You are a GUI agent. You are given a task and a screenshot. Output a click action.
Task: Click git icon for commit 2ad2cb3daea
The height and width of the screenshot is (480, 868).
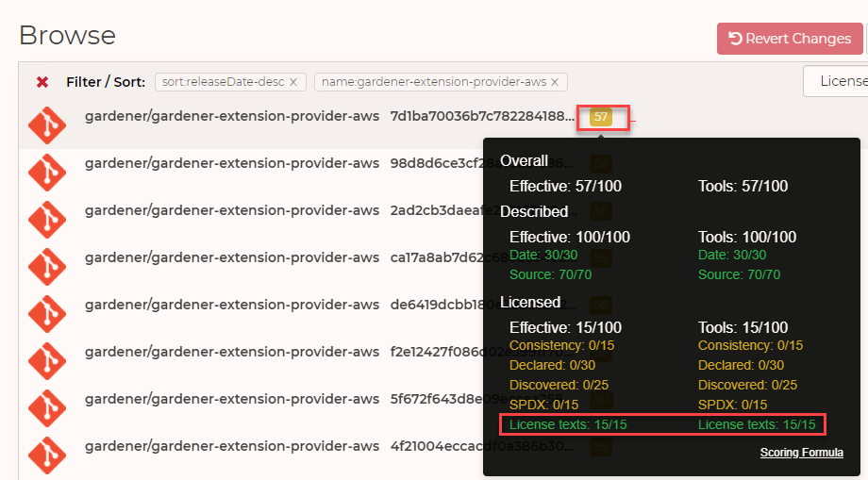47,219
